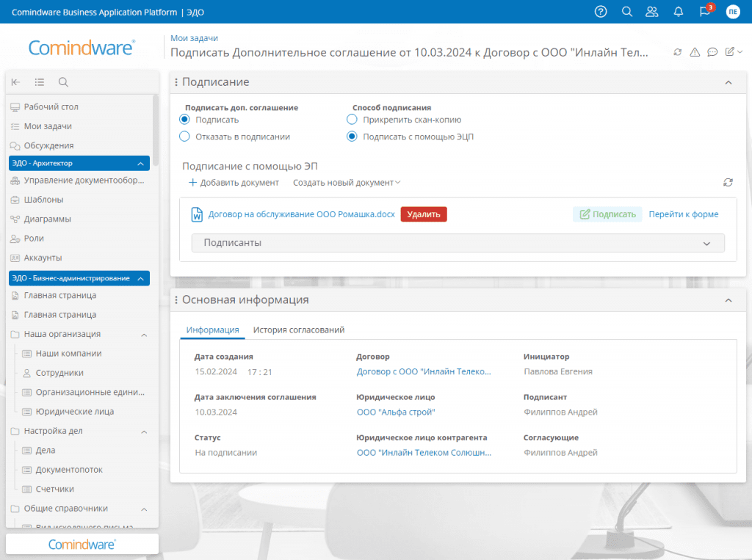Open the users icon in the header
This screenshot has height=560, width=752.
[x=652, y=11]
